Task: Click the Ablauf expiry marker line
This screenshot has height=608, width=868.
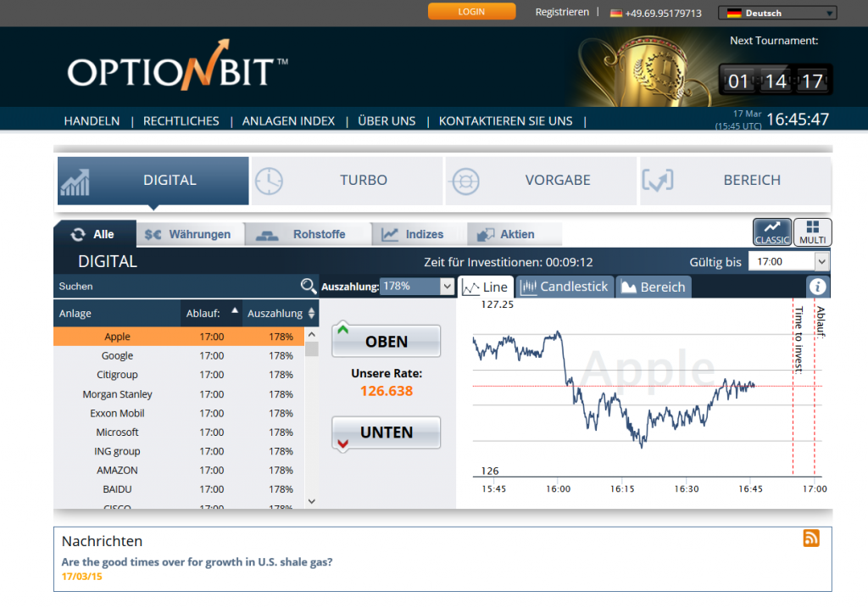Action: click(x=815, y=388)
